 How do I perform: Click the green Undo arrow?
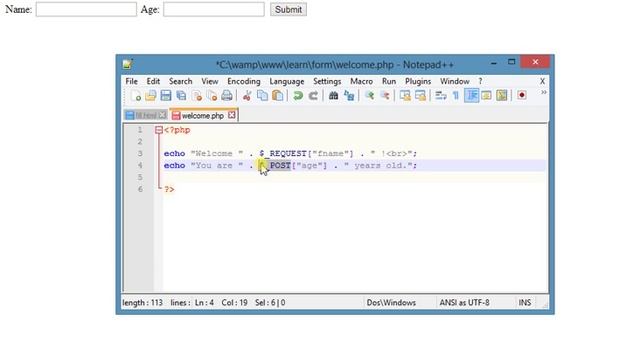point(298,96)
